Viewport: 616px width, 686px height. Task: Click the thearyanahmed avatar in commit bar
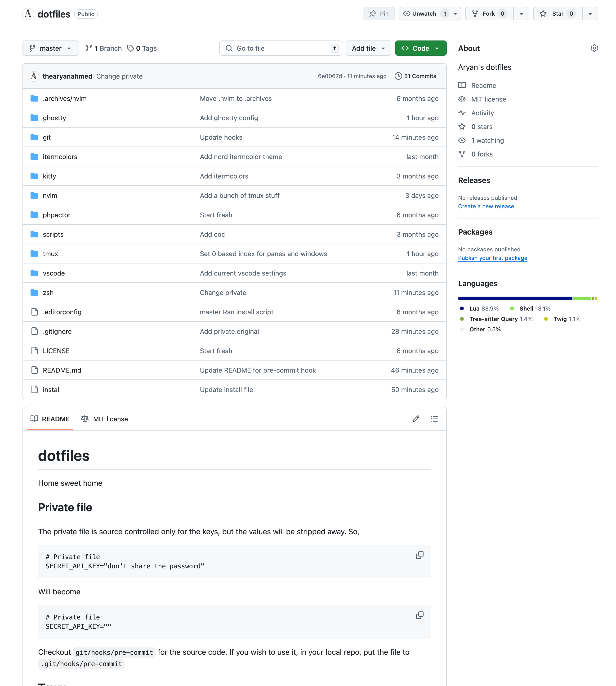[x=34, y=76]
